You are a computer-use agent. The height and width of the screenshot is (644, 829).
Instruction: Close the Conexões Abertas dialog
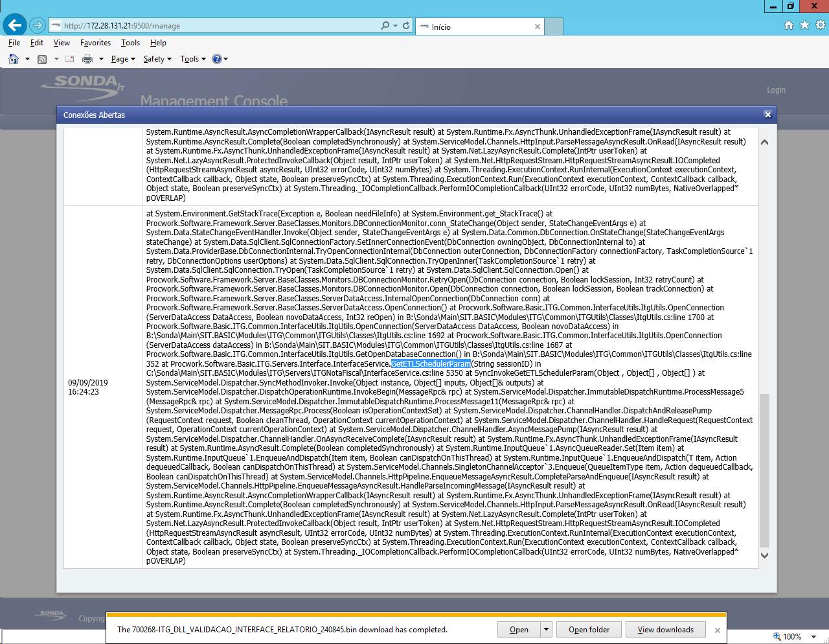point(767,115)
